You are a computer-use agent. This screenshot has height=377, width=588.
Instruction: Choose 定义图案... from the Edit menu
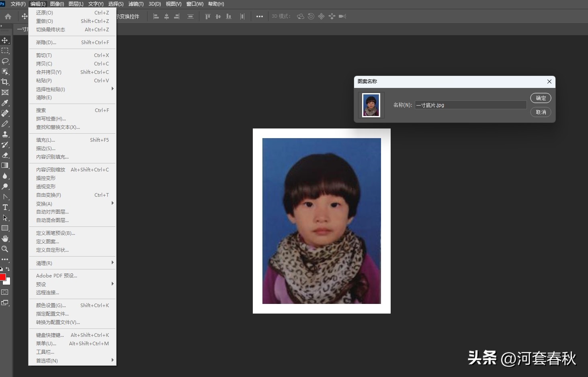pos(47,241)
